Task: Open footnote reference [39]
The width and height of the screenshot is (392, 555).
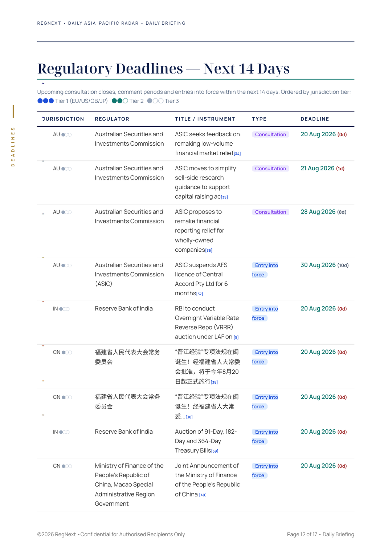Action: point(215,451)
